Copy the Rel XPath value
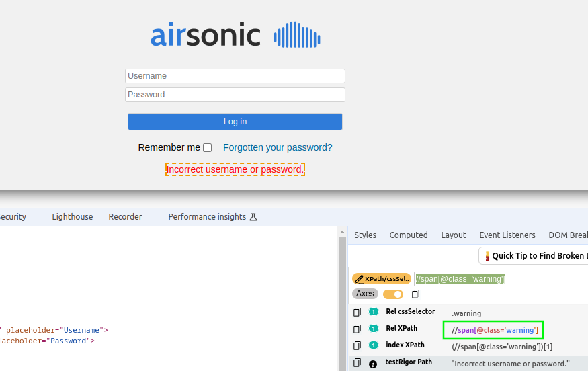The image size is (588, 371). click(357, 329)
